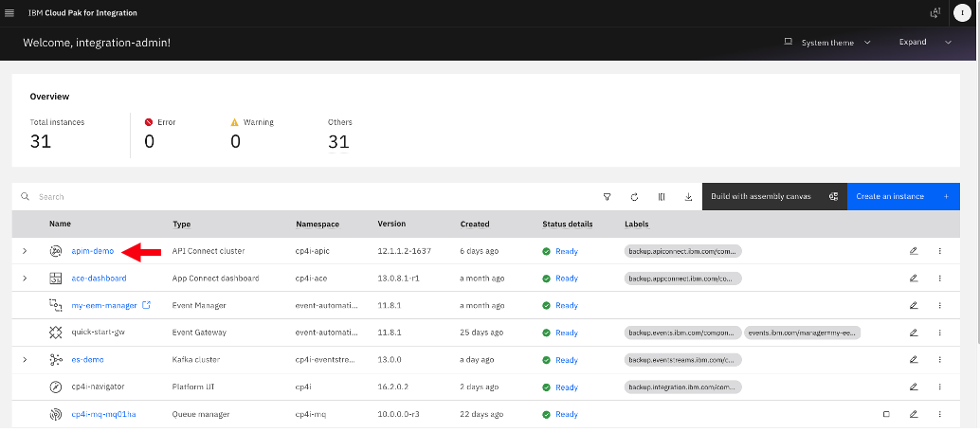This screenshot has height=432, width=980.
Task: Open the hamburger navigation menu
Action: click(9, 13)
